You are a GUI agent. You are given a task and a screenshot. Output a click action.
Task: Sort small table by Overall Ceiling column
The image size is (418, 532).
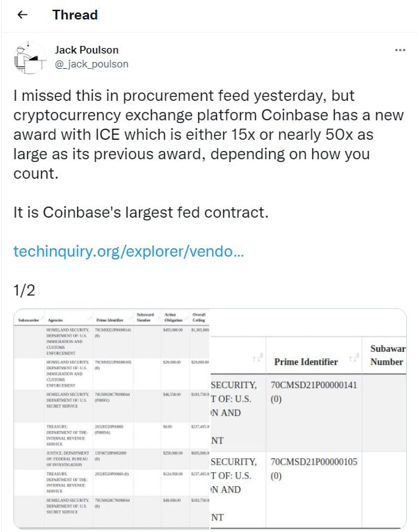(199, 317)
